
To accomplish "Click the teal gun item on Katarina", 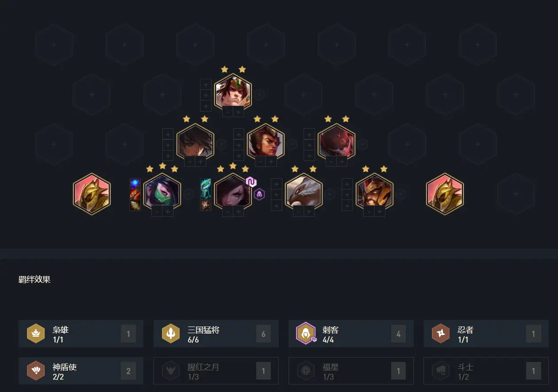I will tap(206, 184).
